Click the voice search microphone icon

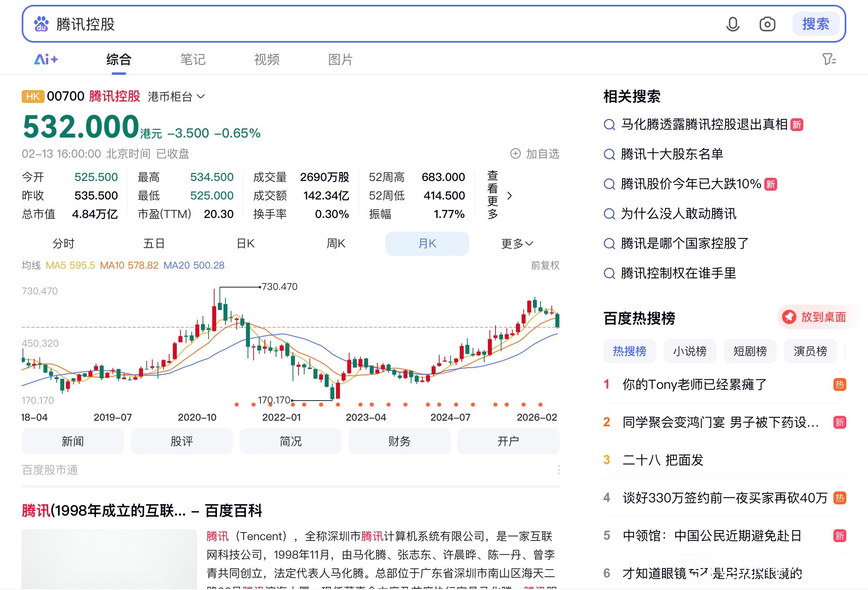coord(733,24)
